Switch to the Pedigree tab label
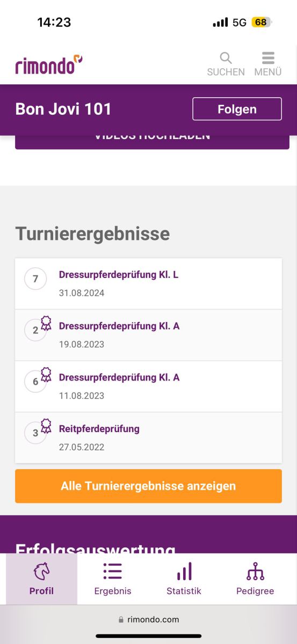The image size is (297, 644). [255, 591]
